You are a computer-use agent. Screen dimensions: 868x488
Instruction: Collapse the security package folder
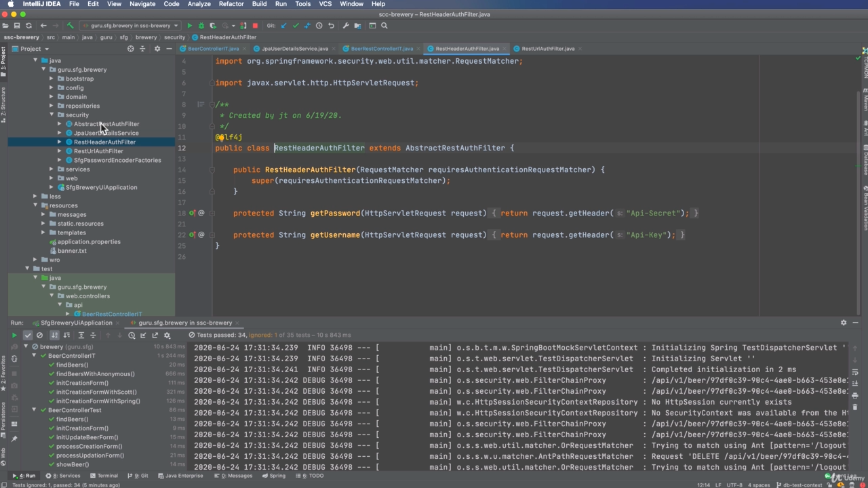pyautogui.click(x=52, y=115)
